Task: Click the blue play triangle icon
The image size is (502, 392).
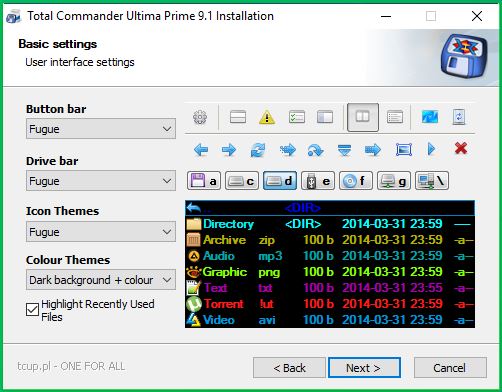Action: [431, 149]
